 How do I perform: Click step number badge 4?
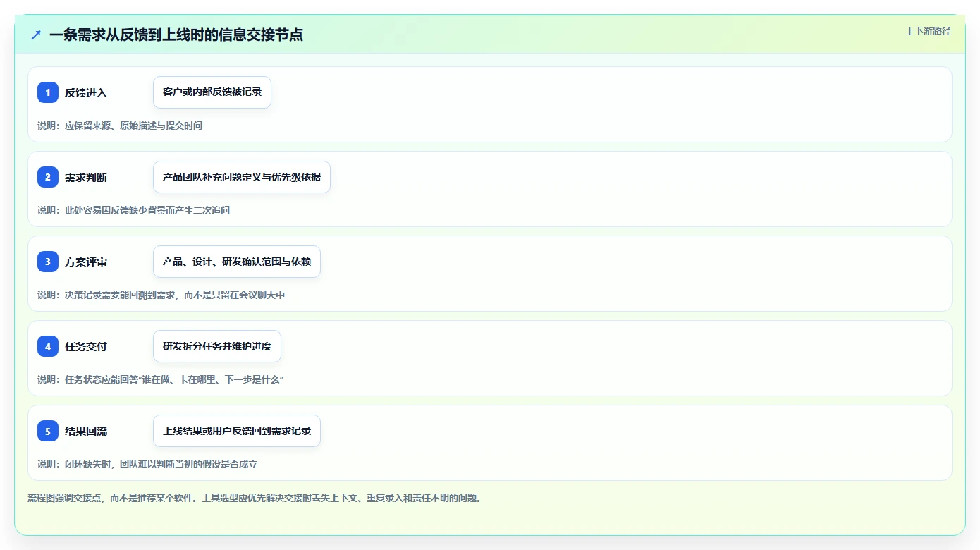(x=48, y=346)
